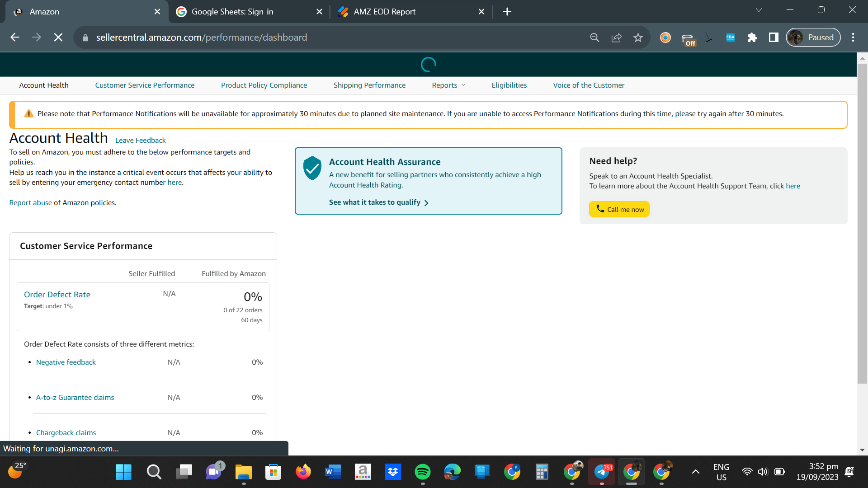This screenshot has height=488, width=868.
Task: Open Firefox from the taskbar
Action: coord(303,472)
